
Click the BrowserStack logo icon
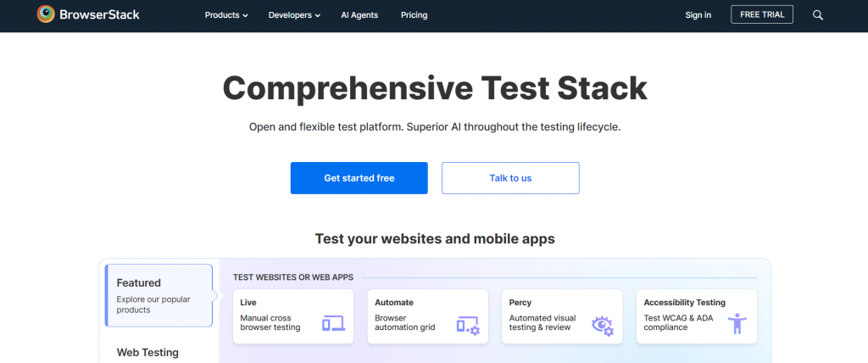click(x=47, y=14)
